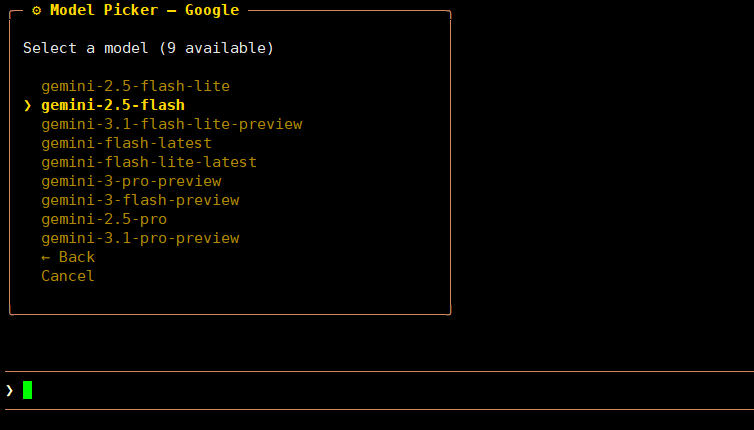
Task: Select gemini-flash-lite-latest option
Action: coord(149,162)
